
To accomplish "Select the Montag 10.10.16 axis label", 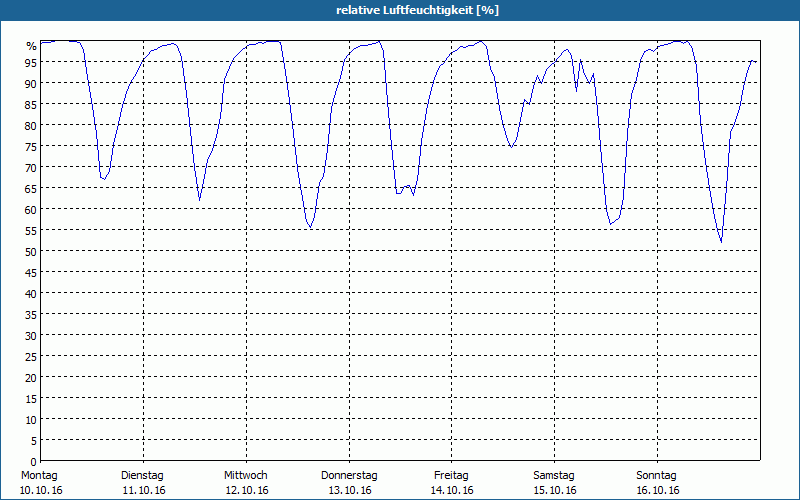I will click(41, 483).
